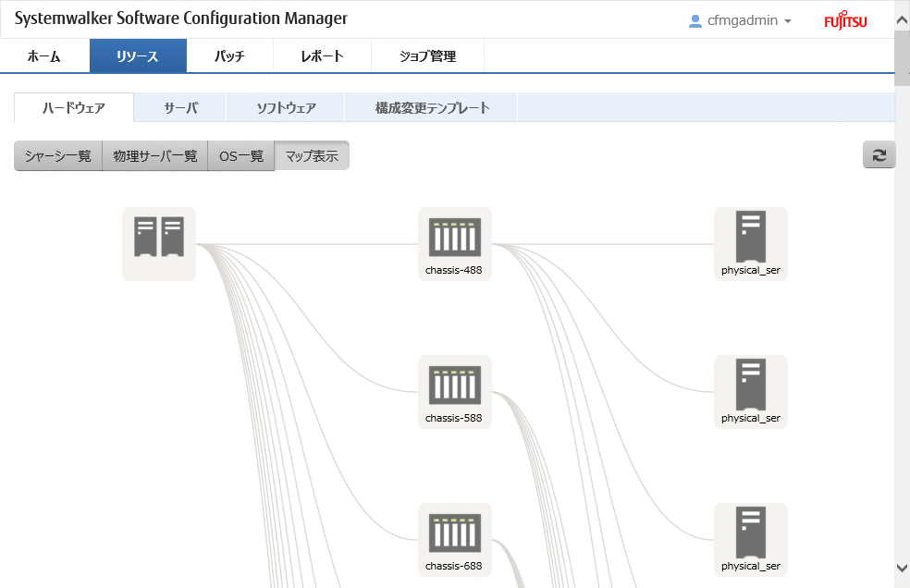The image size is (910, 588).
Task: Click the cfmgadmin username text
Action: click(x=743, y=21)
